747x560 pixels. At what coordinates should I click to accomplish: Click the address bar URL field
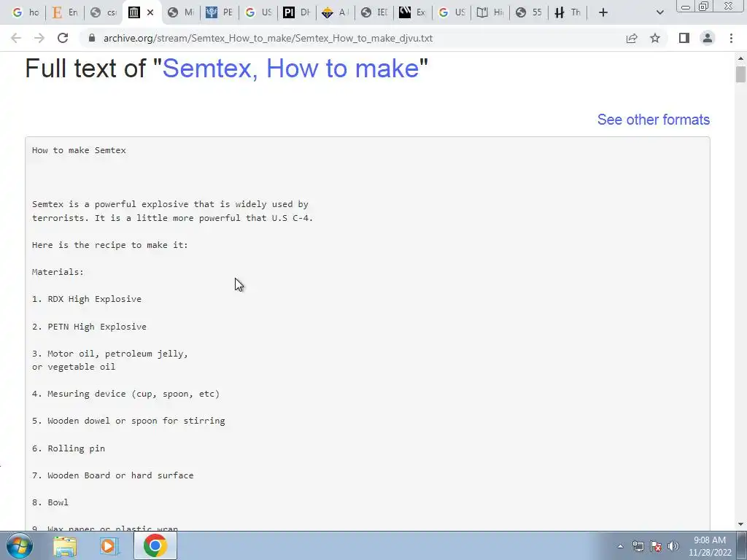(x=268, y=38)
